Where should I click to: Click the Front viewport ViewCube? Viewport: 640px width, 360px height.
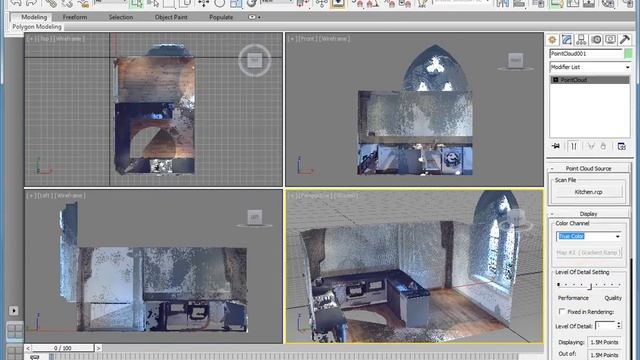tap(515, 60)
